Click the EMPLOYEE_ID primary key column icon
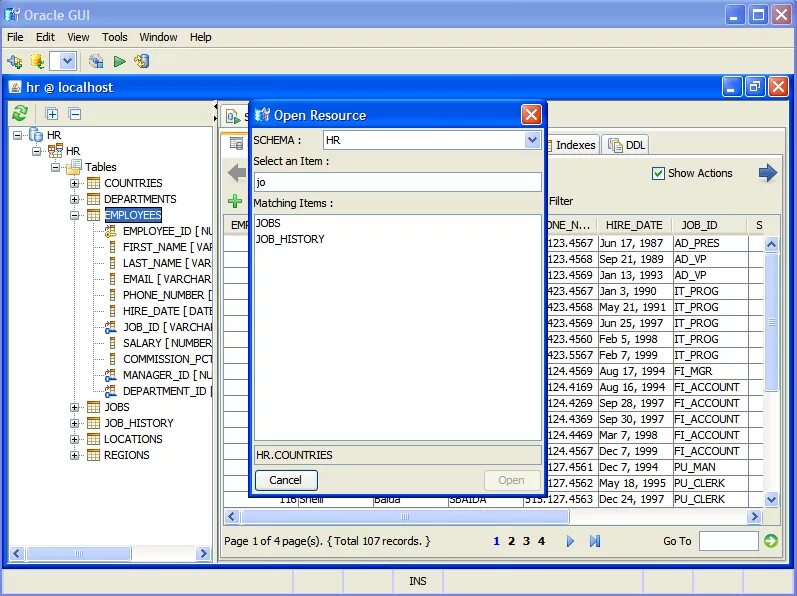Viewport: 797px width, 596px height. tap(110, 231)
